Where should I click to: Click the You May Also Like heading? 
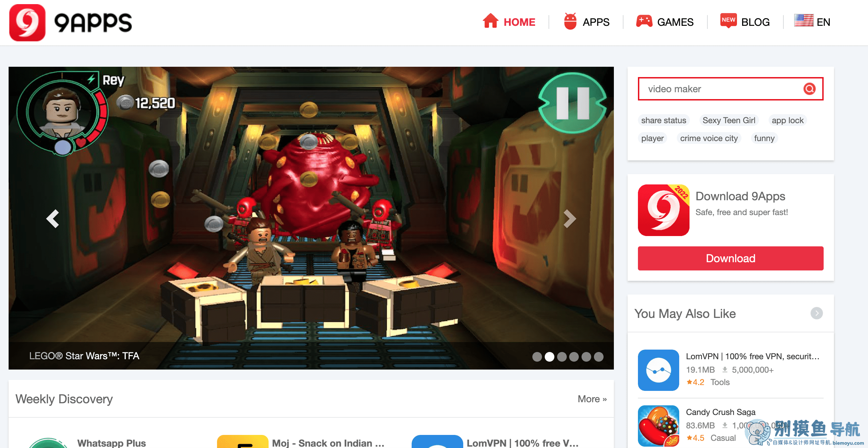tap(685, 313)
